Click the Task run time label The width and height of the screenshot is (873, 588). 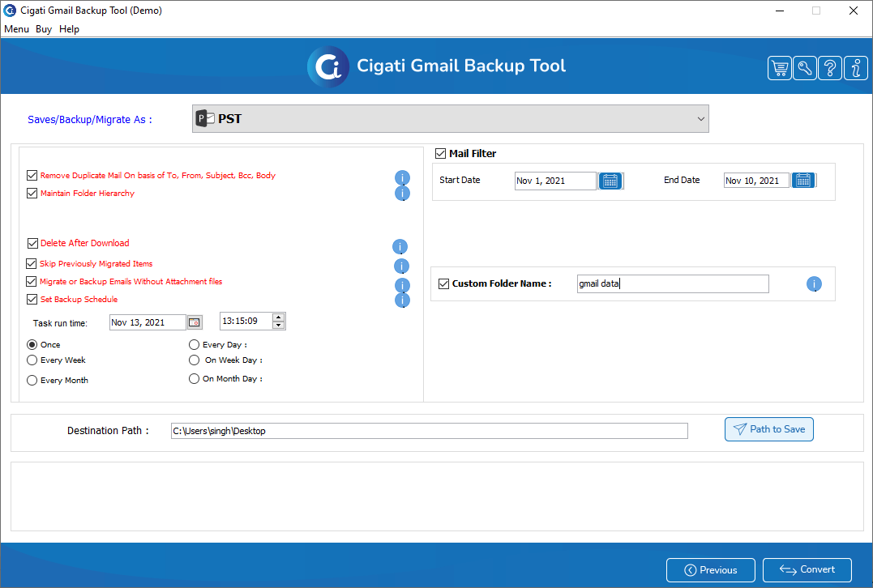pyautogui.click(x=60, y=323)
